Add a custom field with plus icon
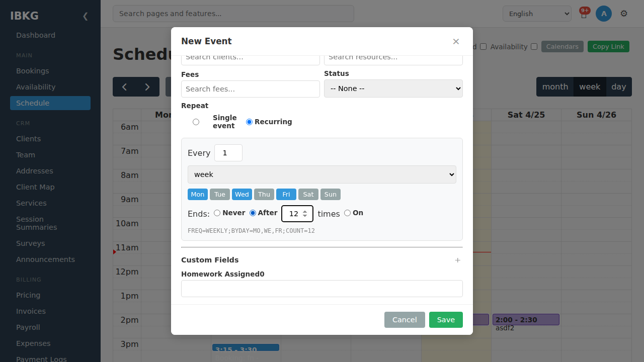Viewport: 644px width, 362px height. point(457,260)
